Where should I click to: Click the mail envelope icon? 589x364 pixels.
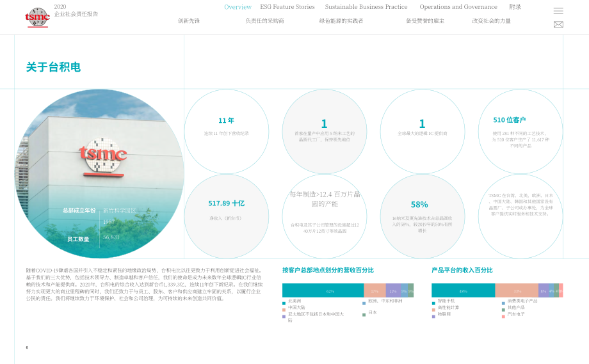[x=558, y=24]
